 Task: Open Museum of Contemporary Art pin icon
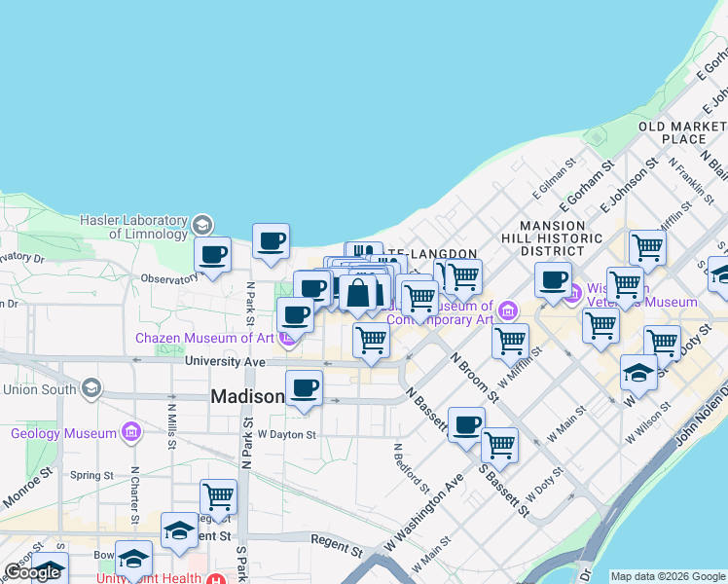pos(507,310)
